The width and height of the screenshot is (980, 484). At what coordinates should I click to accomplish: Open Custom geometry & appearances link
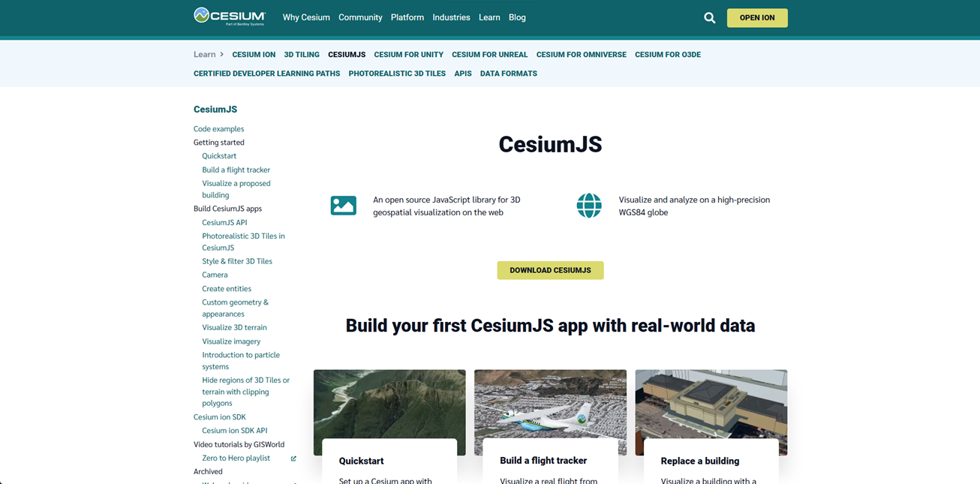pos(235,308)
